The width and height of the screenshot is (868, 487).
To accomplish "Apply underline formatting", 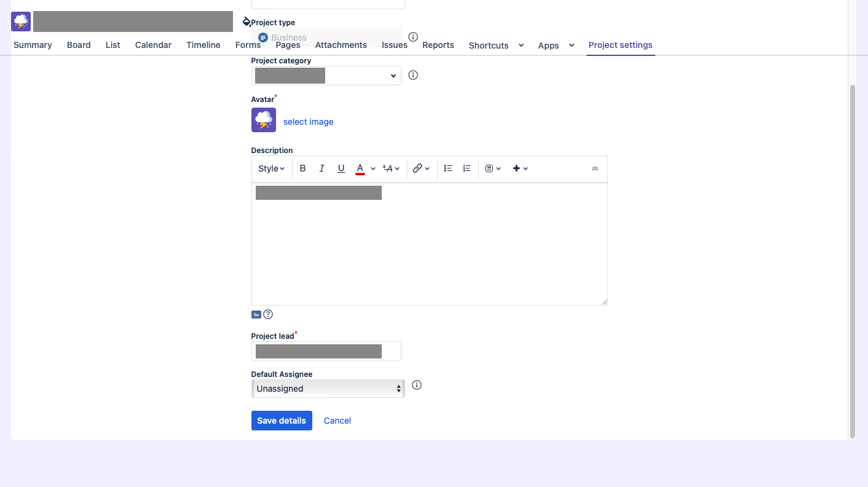I will pos(341,168).
